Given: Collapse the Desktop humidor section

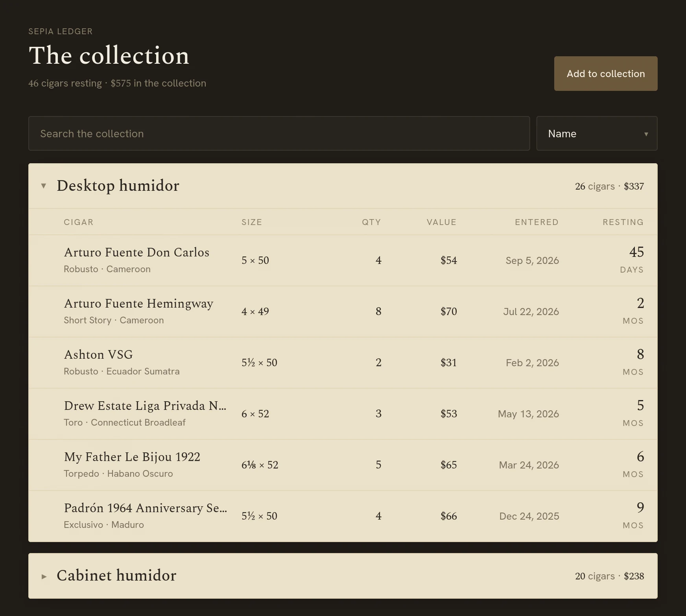Looking at the screenshot, I should 343,186.
